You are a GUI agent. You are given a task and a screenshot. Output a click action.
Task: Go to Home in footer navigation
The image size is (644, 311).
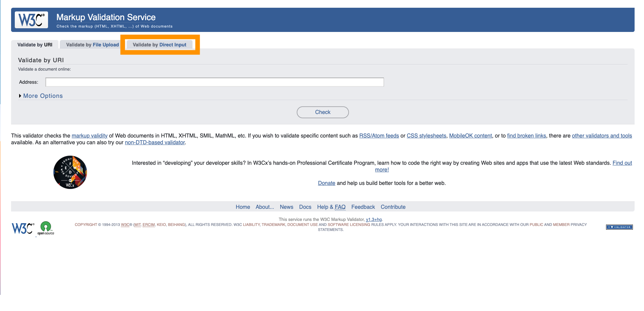pos(243,207)
